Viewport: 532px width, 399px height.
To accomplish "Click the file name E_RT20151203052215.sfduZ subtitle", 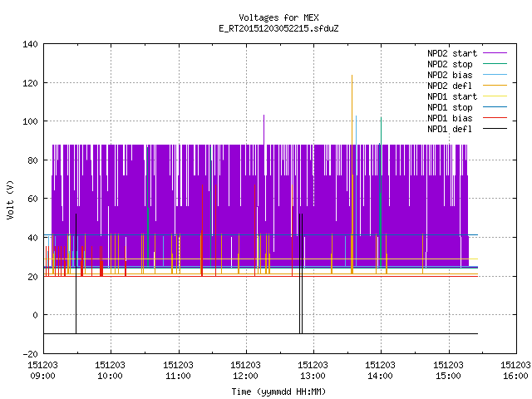I will click(x=278, y=28).
